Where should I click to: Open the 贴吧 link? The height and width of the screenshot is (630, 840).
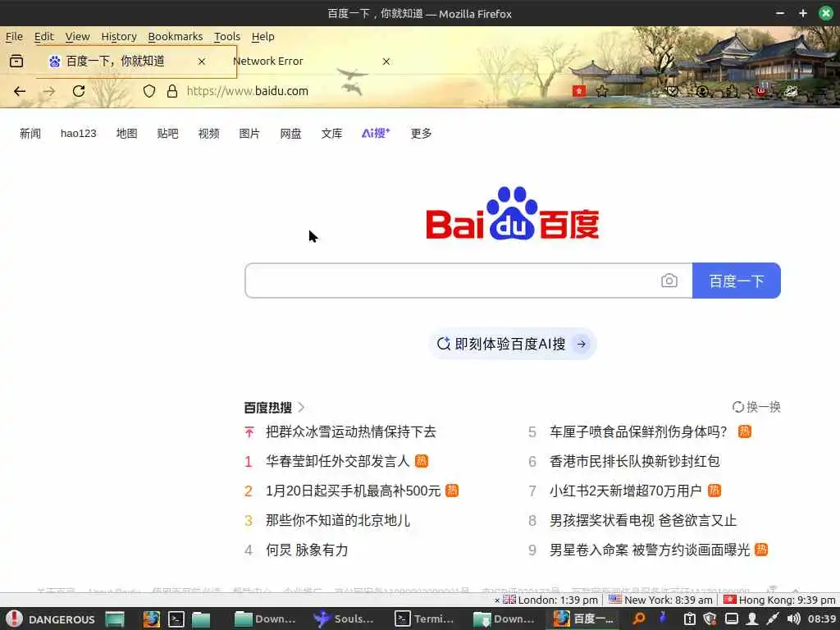tap(167, 134)
